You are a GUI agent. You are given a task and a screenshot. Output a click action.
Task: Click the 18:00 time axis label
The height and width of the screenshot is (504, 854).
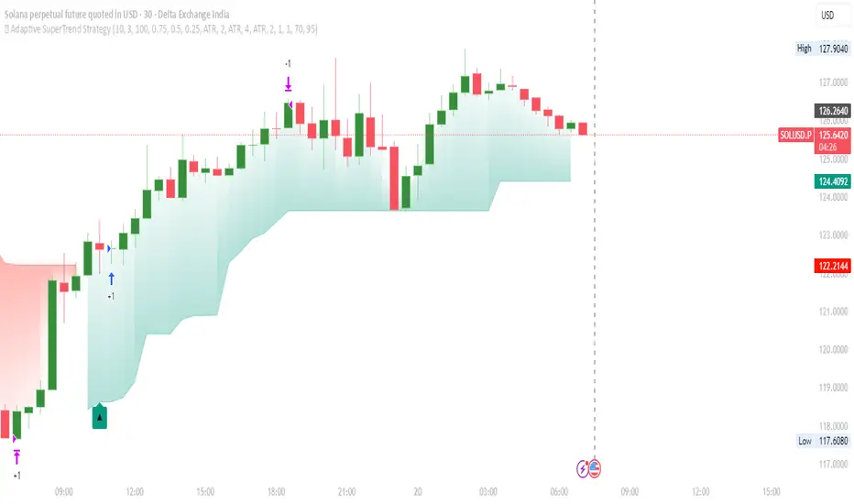pos(277,491)
